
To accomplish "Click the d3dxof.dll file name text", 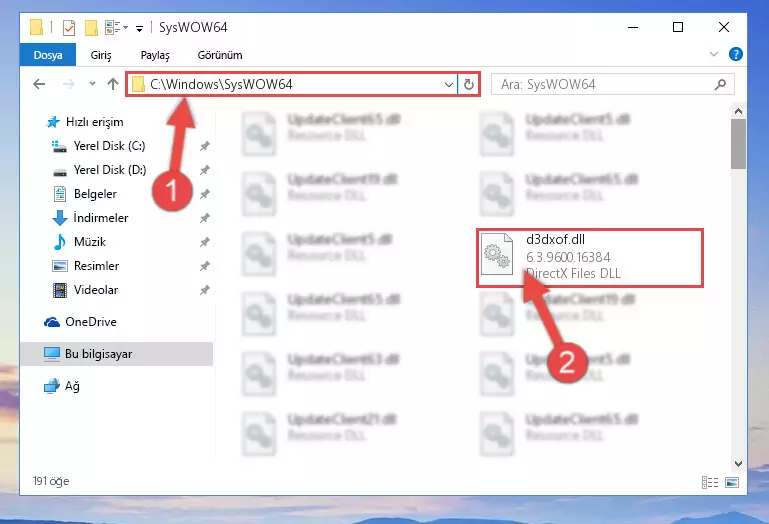I will (555, 239).
